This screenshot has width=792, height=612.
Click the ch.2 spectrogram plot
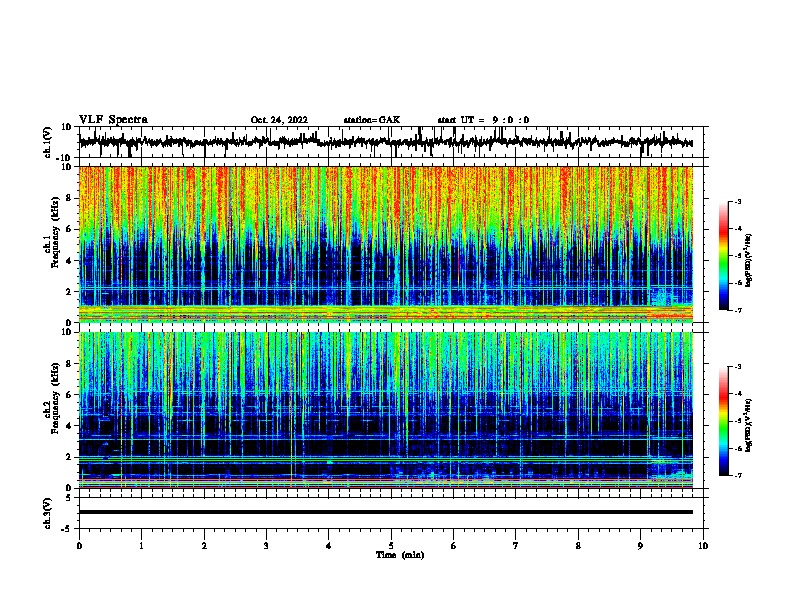(x=386, y=410)
